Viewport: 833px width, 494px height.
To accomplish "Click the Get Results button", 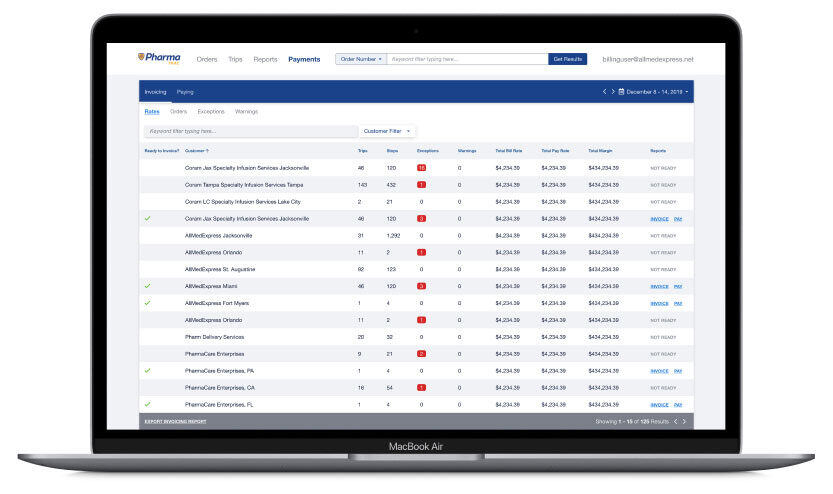I will tap(567, 59).
